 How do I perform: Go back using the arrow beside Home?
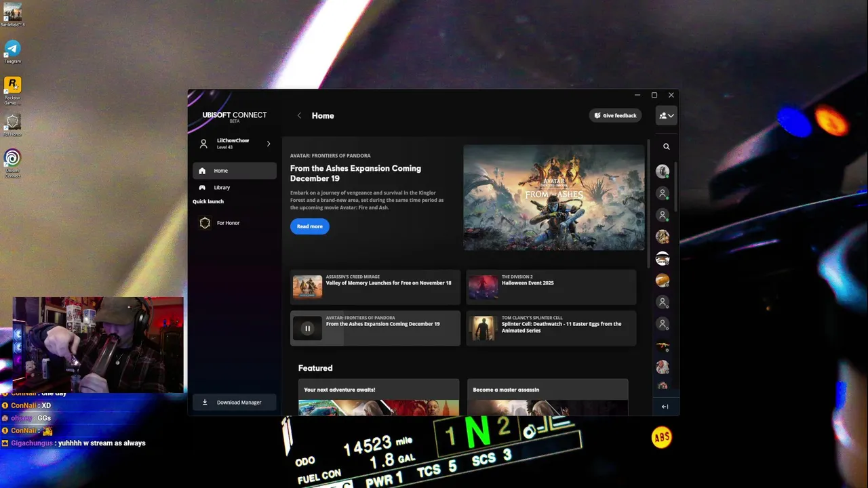(x=299, y=116)
